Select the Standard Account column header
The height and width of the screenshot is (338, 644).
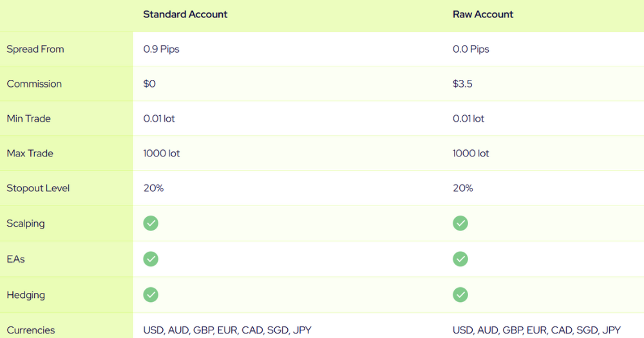[185, 14]
